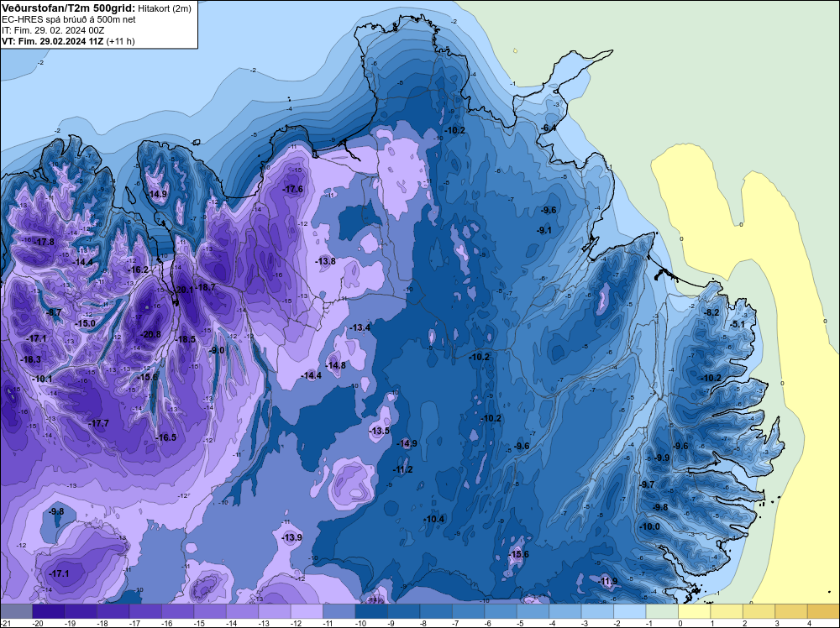Click the legend color swatch labeled -5
This screenshot has height=628, width=840.
point(533,611)
